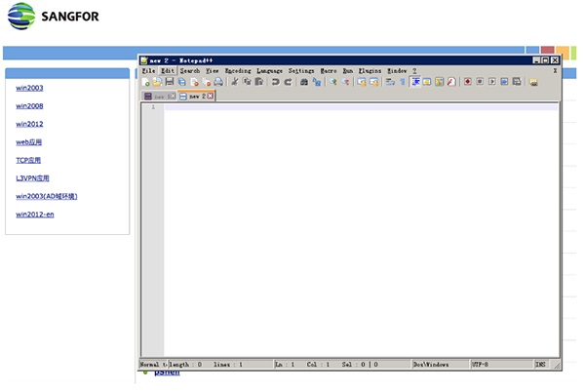Screen dimensions: 585x392
Task: Switch to the 'new 1' document tab
Action: click(x=158, y=97)
